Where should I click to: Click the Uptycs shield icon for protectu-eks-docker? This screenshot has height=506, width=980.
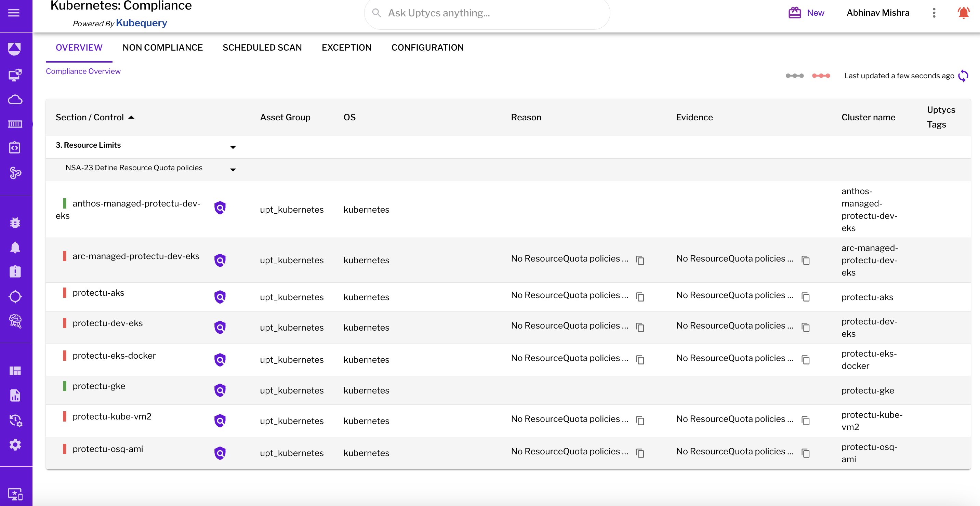(221, 359)
